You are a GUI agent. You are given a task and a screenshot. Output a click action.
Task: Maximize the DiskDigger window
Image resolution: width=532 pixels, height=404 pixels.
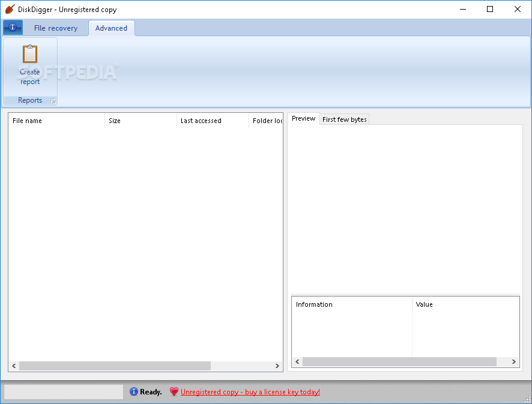pos(490,9)
